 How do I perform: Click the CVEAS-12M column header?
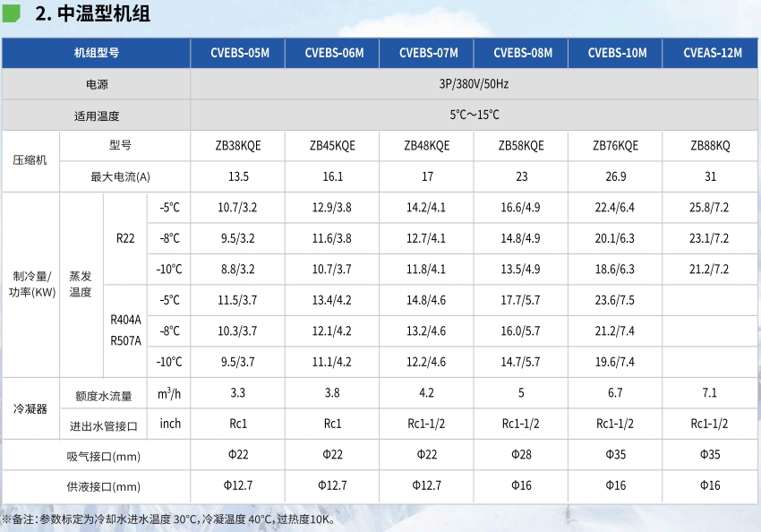pyautogui.click(x=713, y=53)
